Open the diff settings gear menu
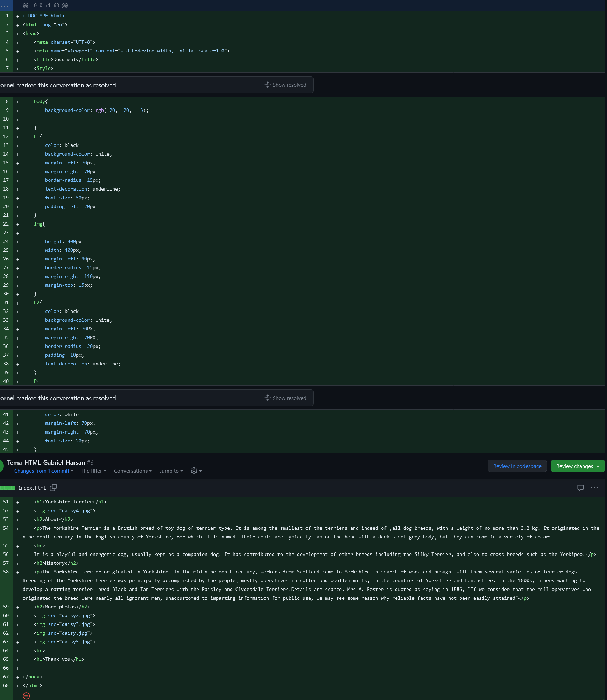 (x=196, y=471)
